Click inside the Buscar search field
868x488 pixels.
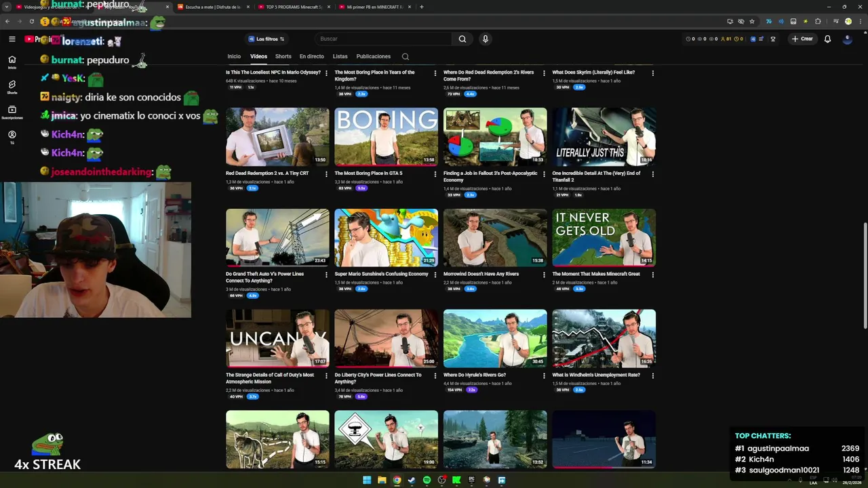click(x=382, y=39)
